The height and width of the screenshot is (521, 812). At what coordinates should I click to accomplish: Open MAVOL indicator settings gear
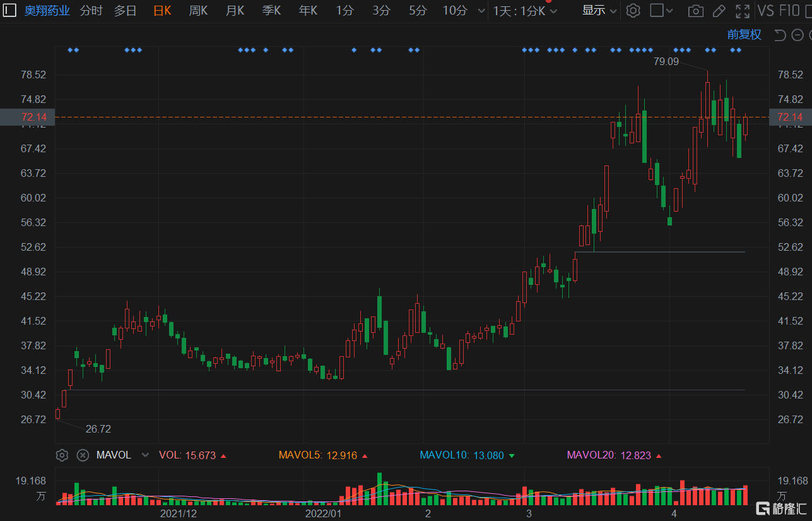coord(62,455)
